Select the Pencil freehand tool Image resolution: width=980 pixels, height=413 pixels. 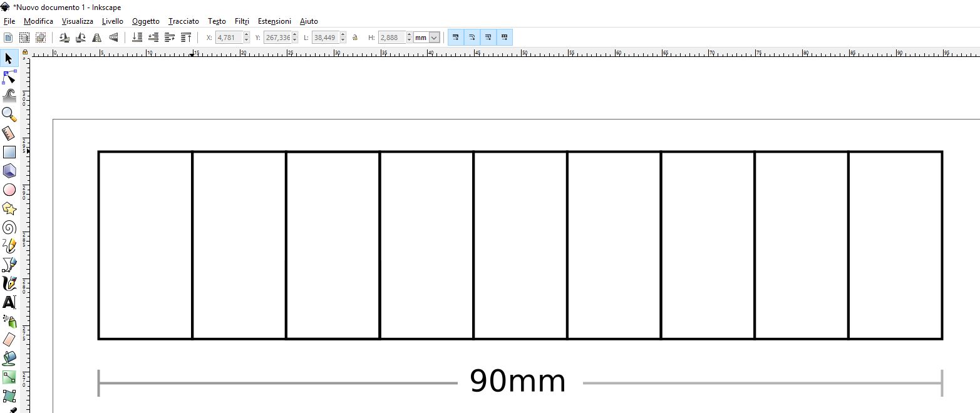click(9, 246)
